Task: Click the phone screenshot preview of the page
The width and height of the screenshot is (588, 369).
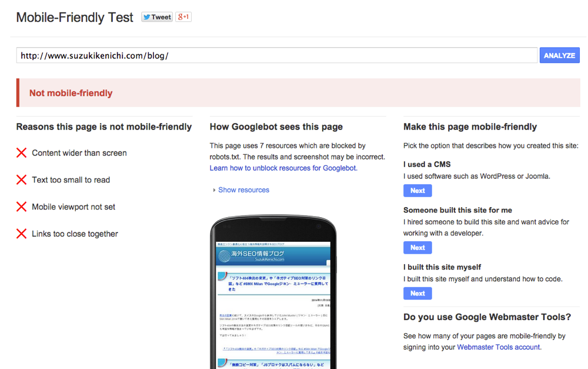Action: pyautogui.click(x=273, y=305)
